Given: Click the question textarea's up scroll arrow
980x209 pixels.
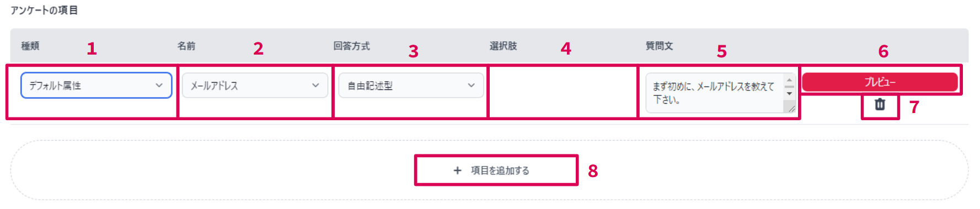Looking at the screenshot, I should tap(789, 80).
